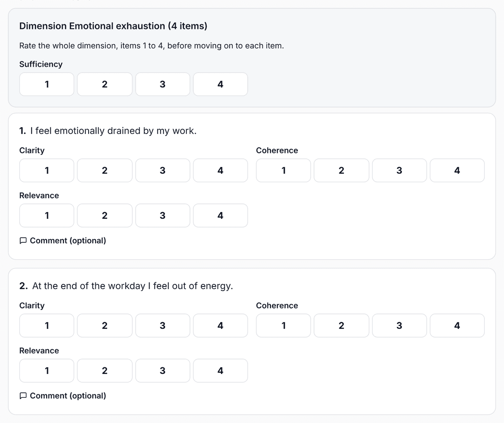Set item 2 Clarity to 2
Image resolution: width=504 pixels, height=423 pixels.
(105, 326)
